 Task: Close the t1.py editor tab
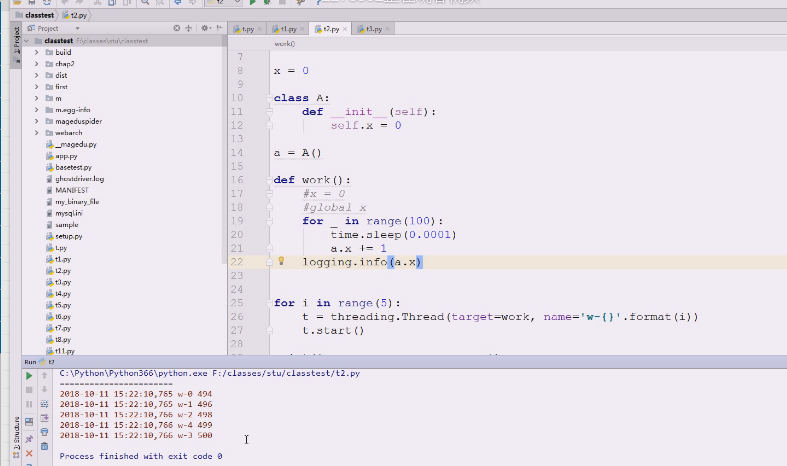point(302,29)
